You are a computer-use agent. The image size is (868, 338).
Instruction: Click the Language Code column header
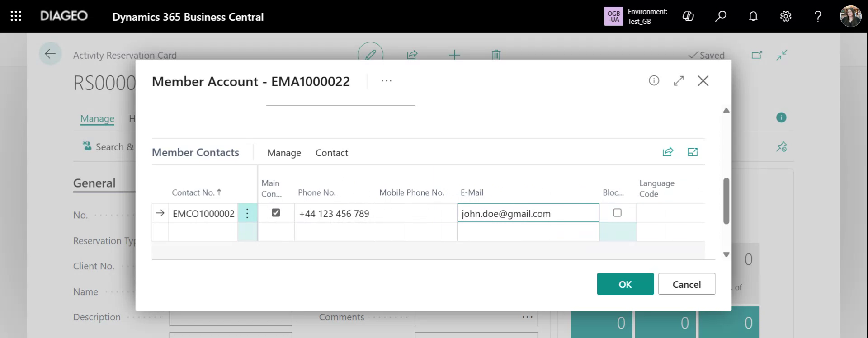tap(657, 188)
